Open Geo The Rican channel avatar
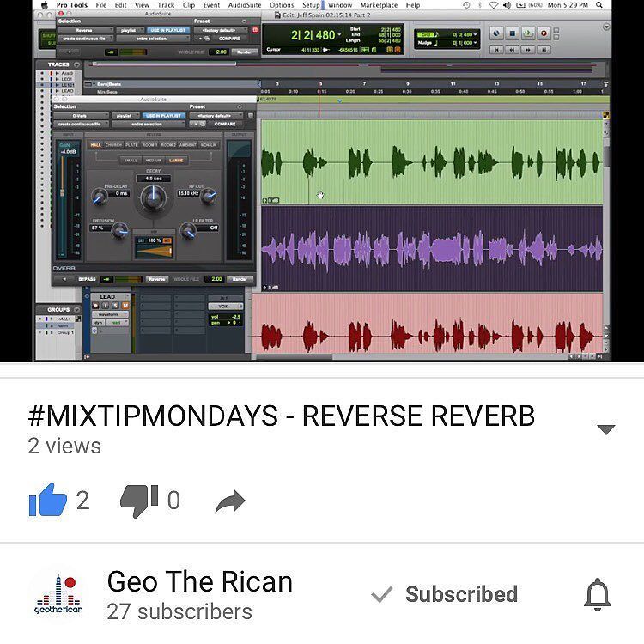The height and width of the screenshot is (644, 644). coord(58,595)
